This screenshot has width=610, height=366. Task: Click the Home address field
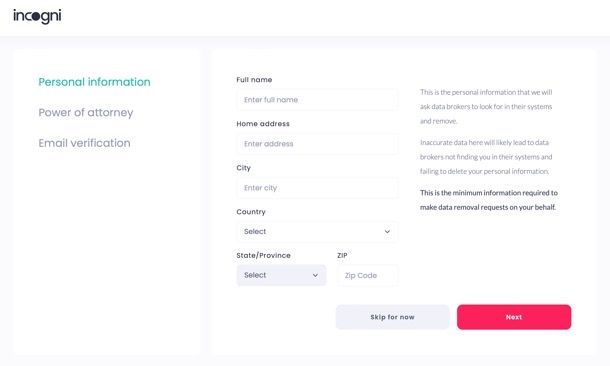coord(317,144)
